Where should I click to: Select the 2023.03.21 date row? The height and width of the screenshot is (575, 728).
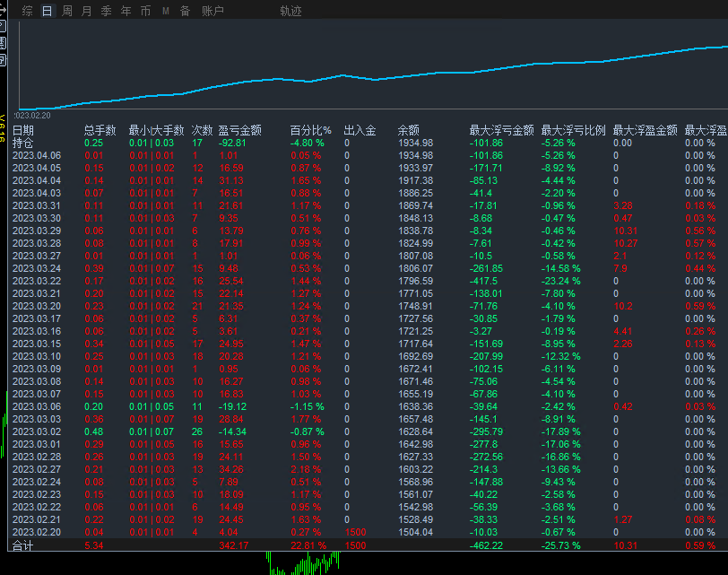pyautogui.click(x=368, y=293)
